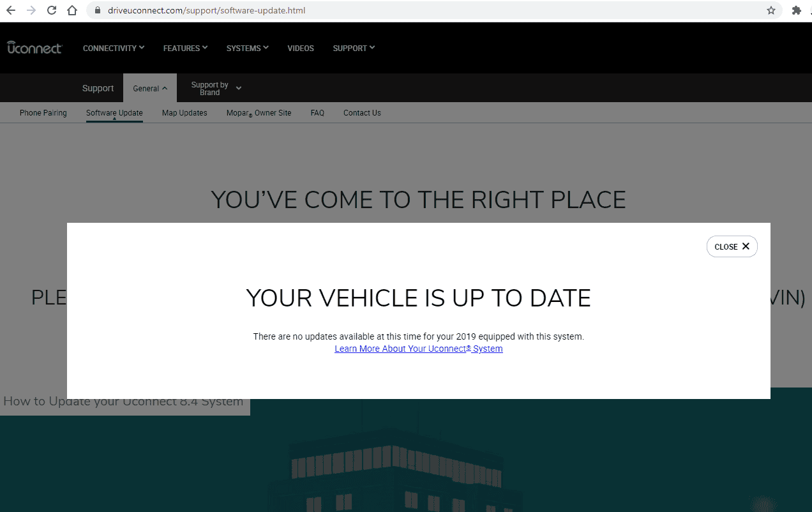Click the browser forward arrow
This screenshot has height=512, width=812.
click(31, 10)
